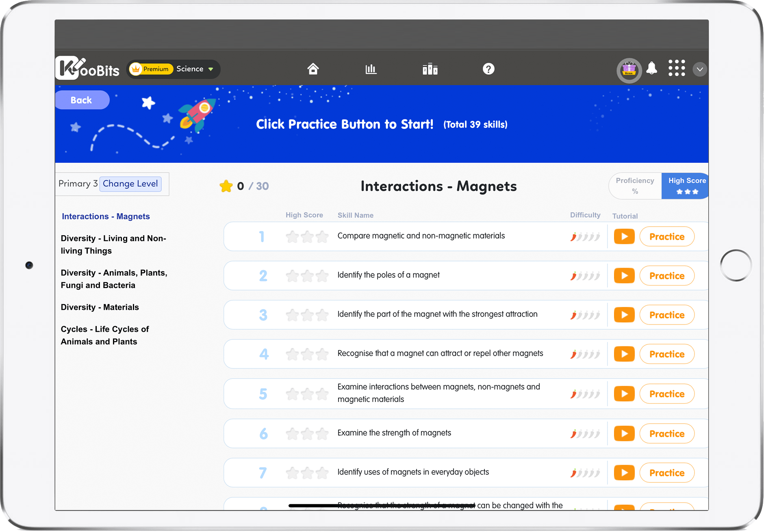This screenshot has width=764, height=532.
Task: Open the apps grid menu icon
Action: pyautogui.click(x=677, y=68)
